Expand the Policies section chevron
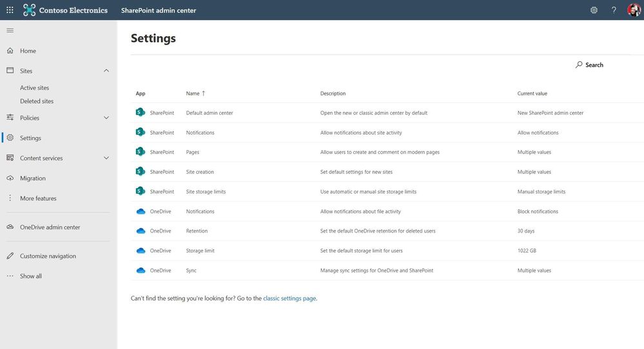Screen dimensions: 644x349 106,118
